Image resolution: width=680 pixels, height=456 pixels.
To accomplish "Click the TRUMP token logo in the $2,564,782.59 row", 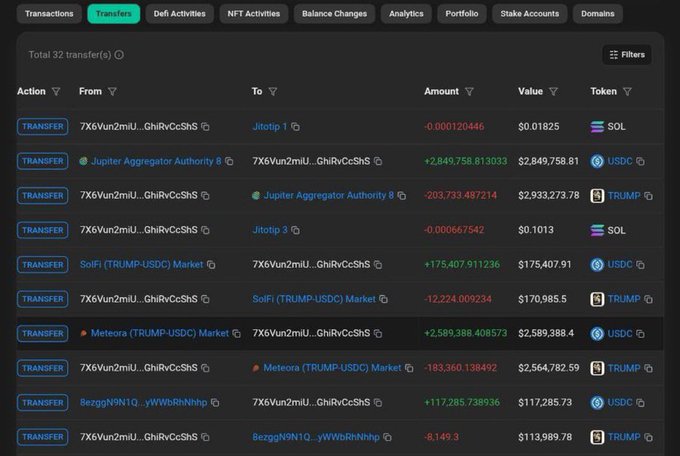I will (597, 368).
